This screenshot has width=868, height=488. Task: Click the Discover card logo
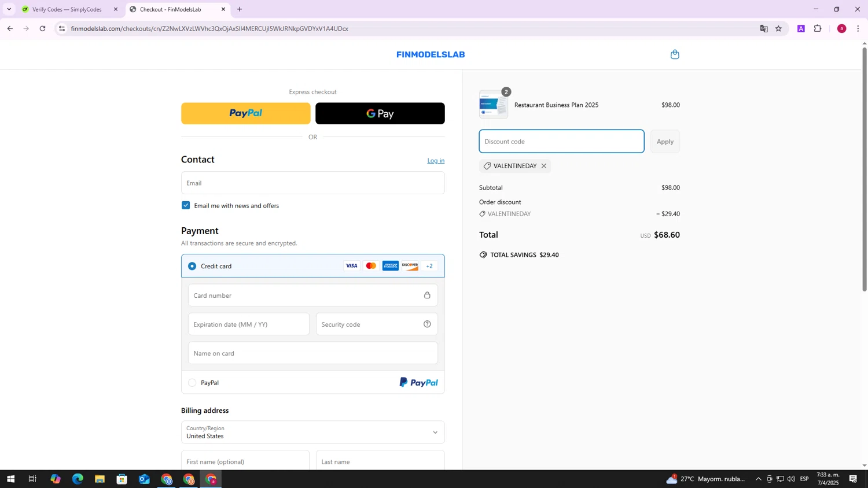click(410, 266)
